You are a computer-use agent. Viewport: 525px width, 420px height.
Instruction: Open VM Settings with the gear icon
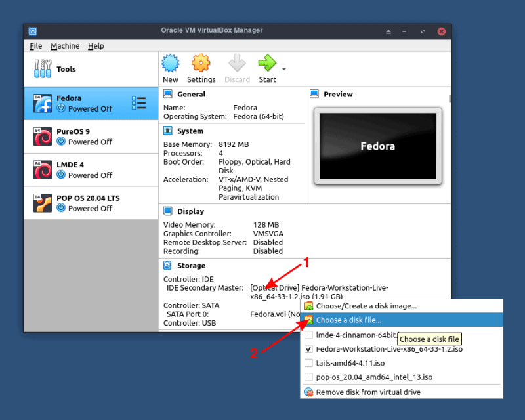[x=201, y=64]
